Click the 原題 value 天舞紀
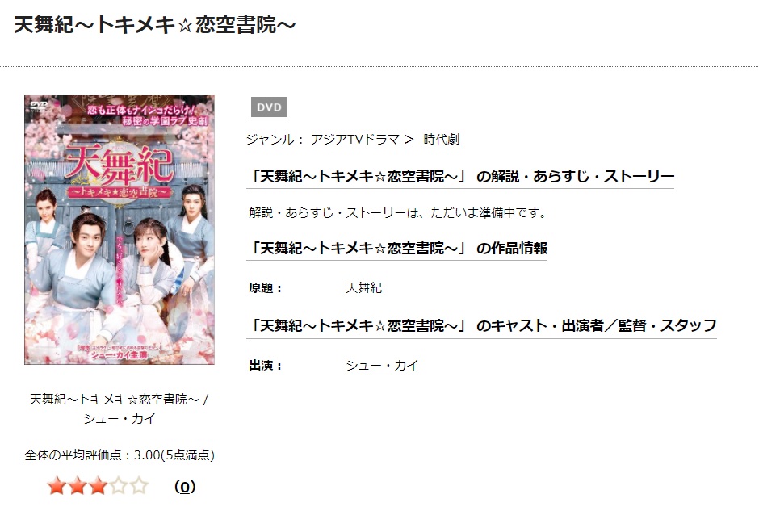The image size is (759, 532). pos(364,288)
